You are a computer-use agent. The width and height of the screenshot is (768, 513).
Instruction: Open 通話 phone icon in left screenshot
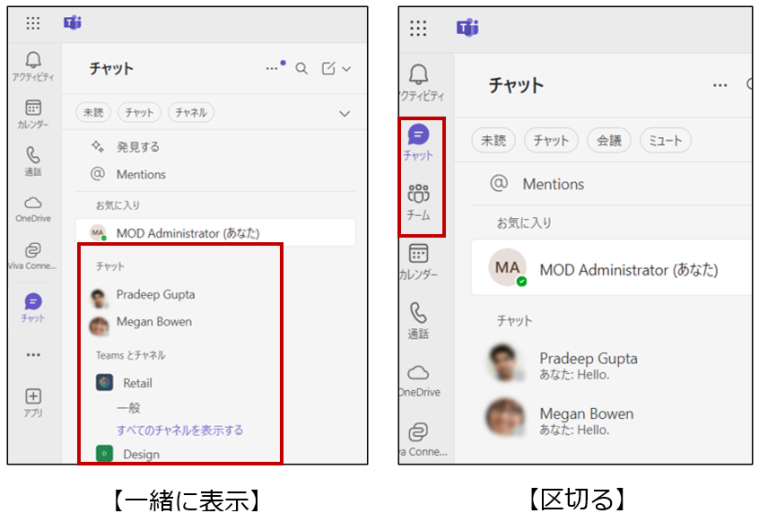(x=33, y=161)
